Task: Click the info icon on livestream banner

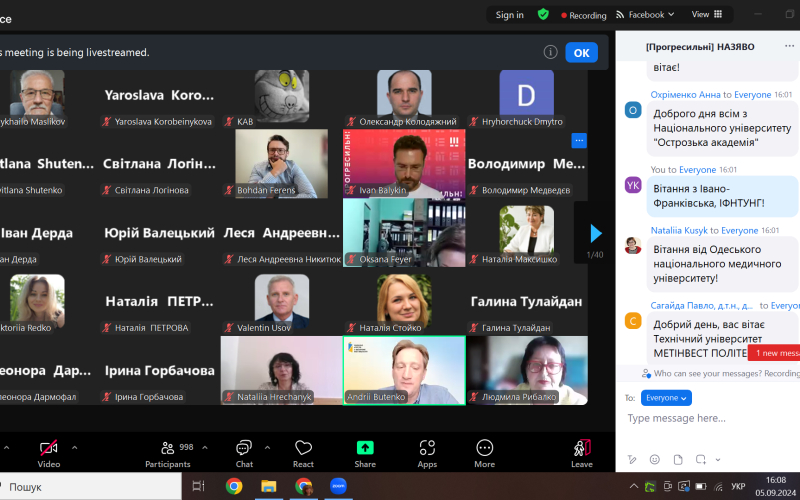Action: [550, 52]
